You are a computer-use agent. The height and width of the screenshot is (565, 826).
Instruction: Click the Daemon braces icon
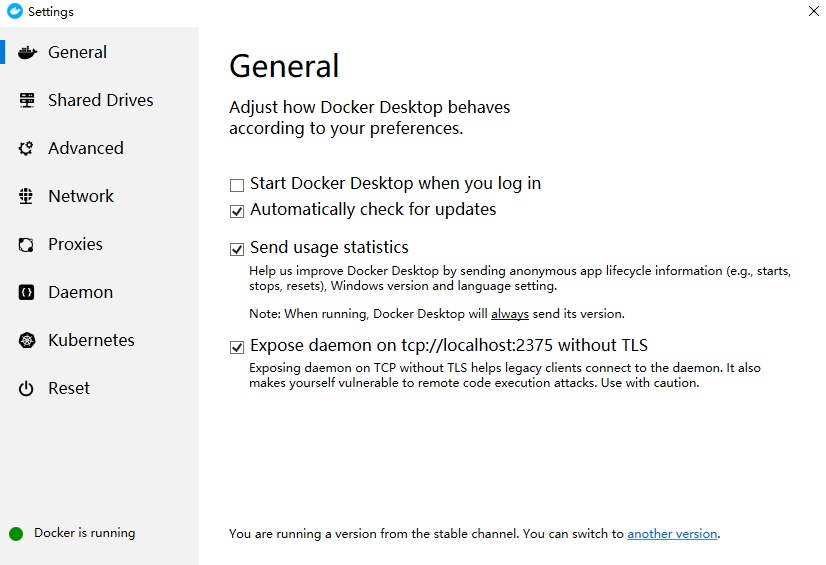point(26,292)
